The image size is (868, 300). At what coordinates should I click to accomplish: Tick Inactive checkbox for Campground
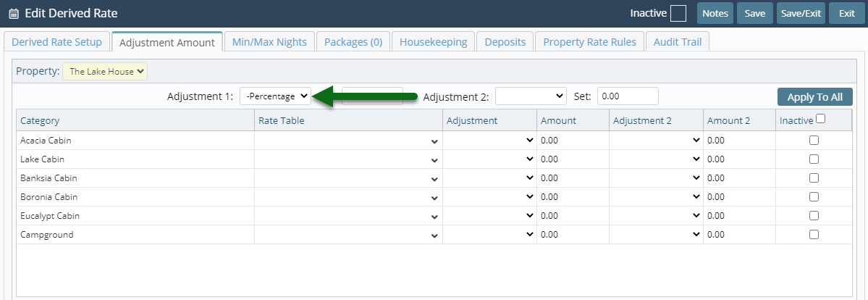814,235
